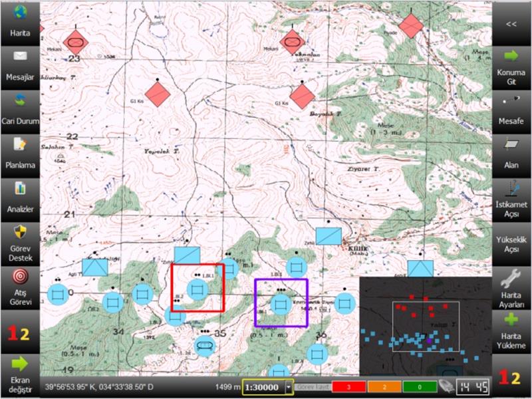Open the Mesajlar messages panel
This screenshot has height=399, width=532.
click(20, 65)
